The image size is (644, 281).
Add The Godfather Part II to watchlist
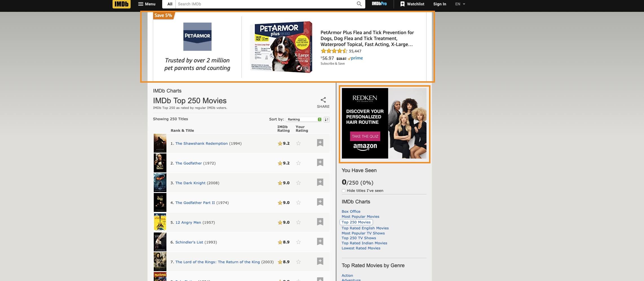click(x=320, y=202)
